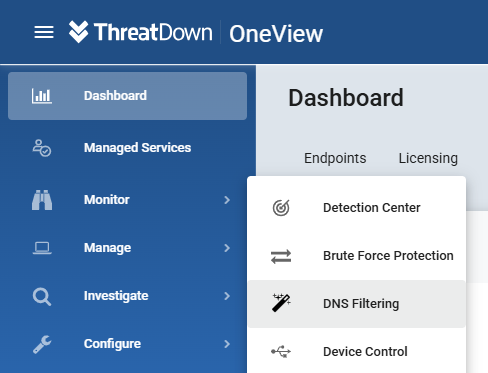Viewport: 488px width, 373px height.
Task: Click the ThreatDown brand name
Action: 153,32
